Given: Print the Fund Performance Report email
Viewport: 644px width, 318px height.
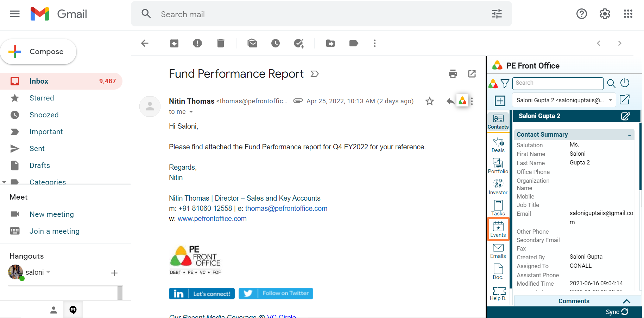Looking at the screenshot, I should click(x=453, y=74).
